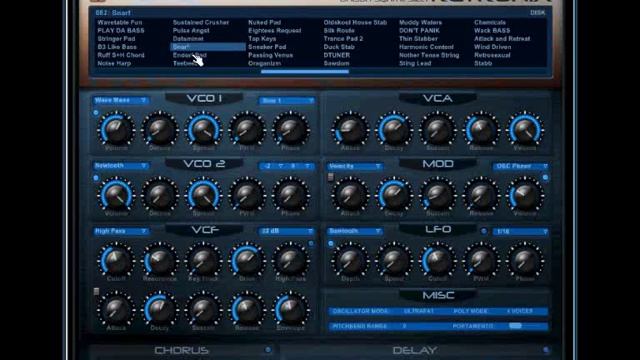Open the VCF High Pass filter type dropdown
The image size is (640, 360).
coord(121,231)
